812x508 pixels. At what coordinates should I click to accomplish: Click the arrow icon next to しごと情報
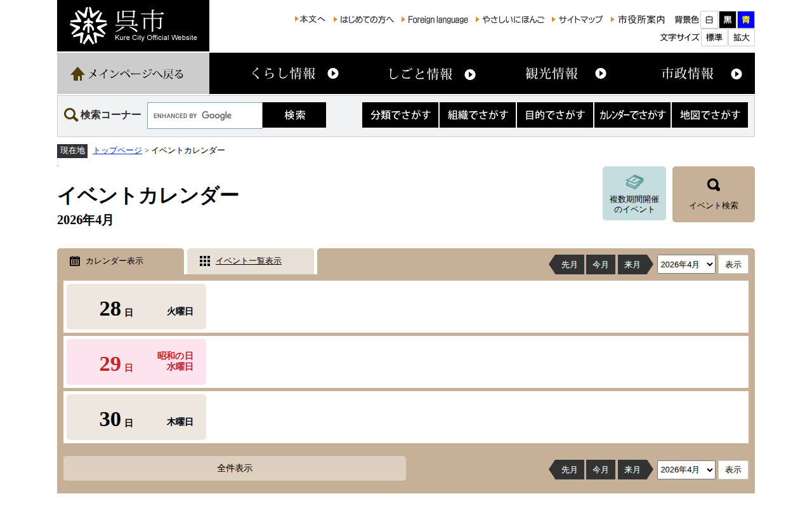click(470, 74)
